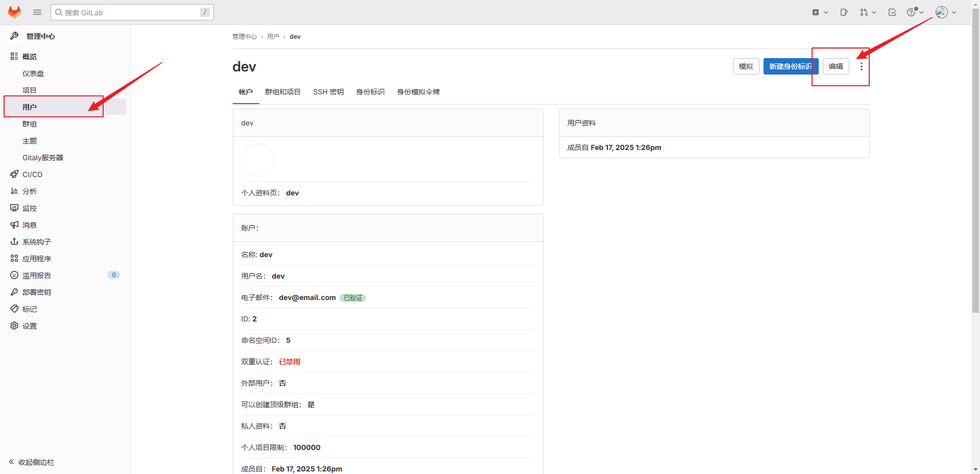Click the search GitLab input field
This screenshot has height=474, width=980.
[x=132, y=12]
